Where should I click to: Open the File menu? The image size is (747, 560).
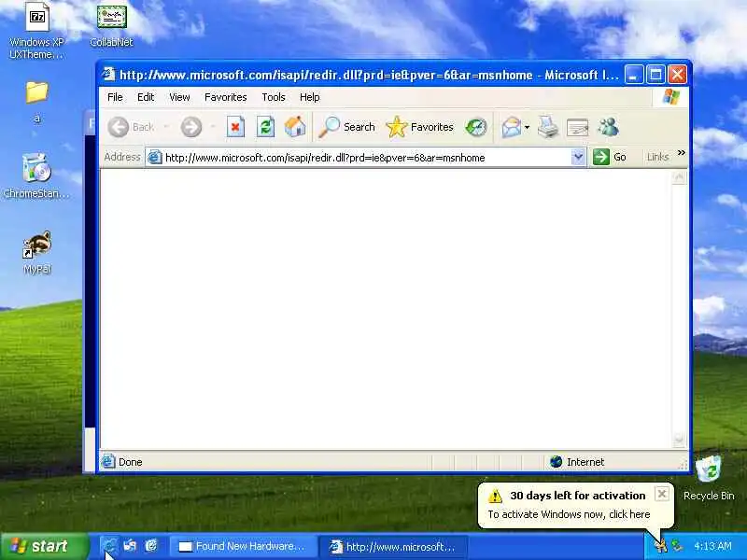[x=115, y=97]
